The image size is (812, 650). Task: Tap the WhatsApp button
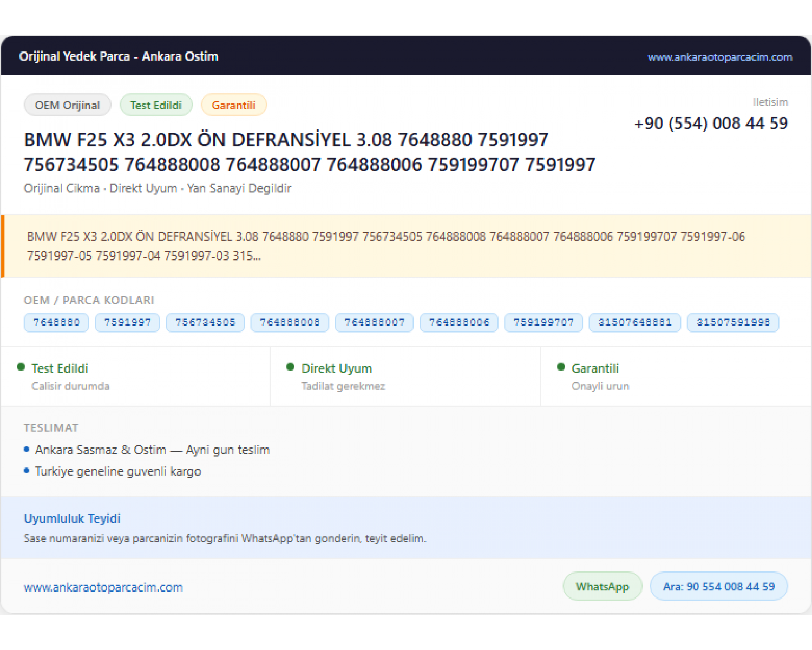(603, 586)
